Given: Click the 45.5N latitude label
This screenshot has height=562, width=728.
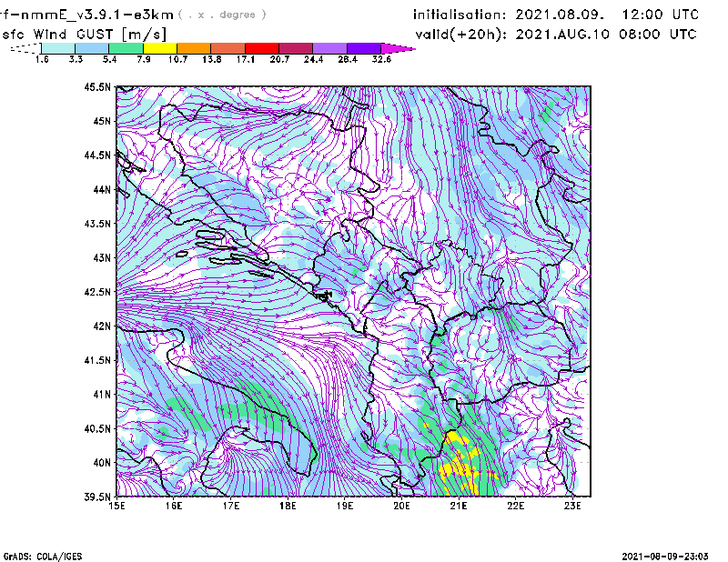Looking at the screenshot, I should point(97,86).
